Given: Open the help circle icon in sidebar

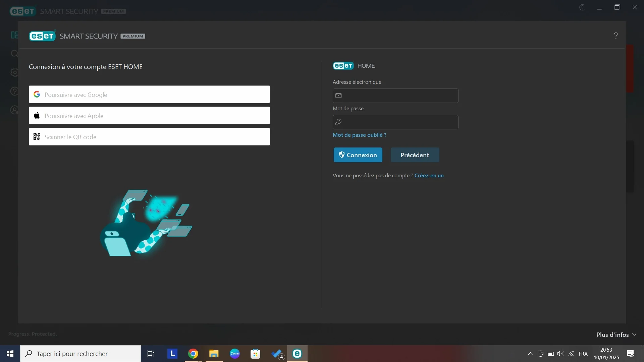Looking at the screenshot, I should pos(14,91).
